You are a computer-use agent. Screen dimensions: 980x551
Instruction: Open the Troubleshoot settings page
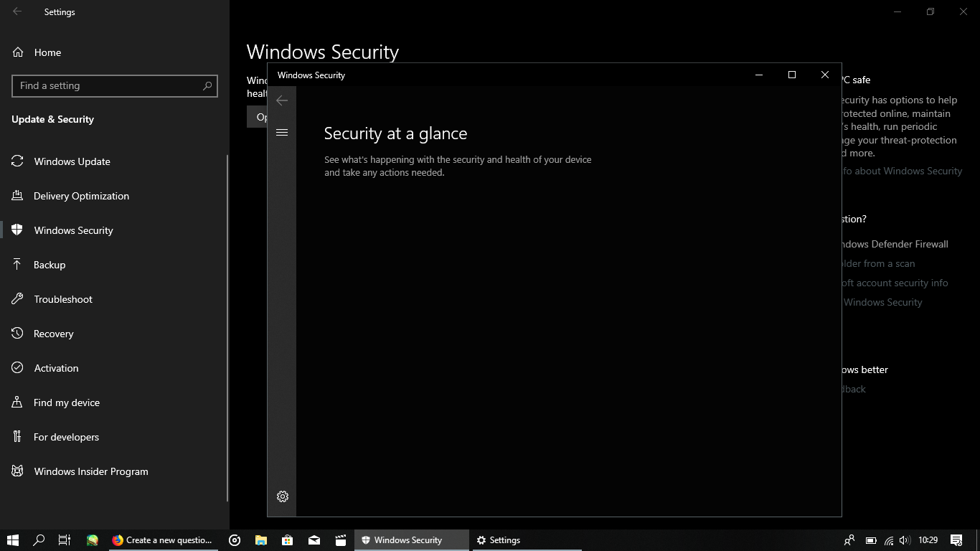(x=115, y=299)
